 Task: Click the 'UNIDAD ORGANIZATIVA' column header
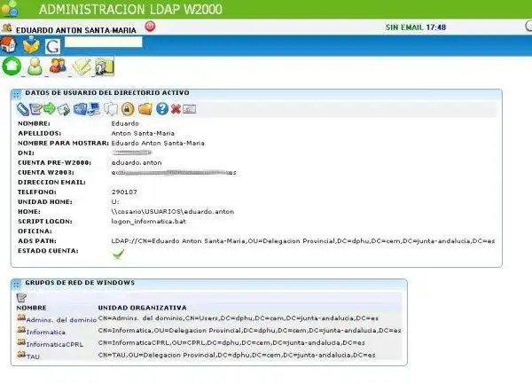[x=142, y=308]
